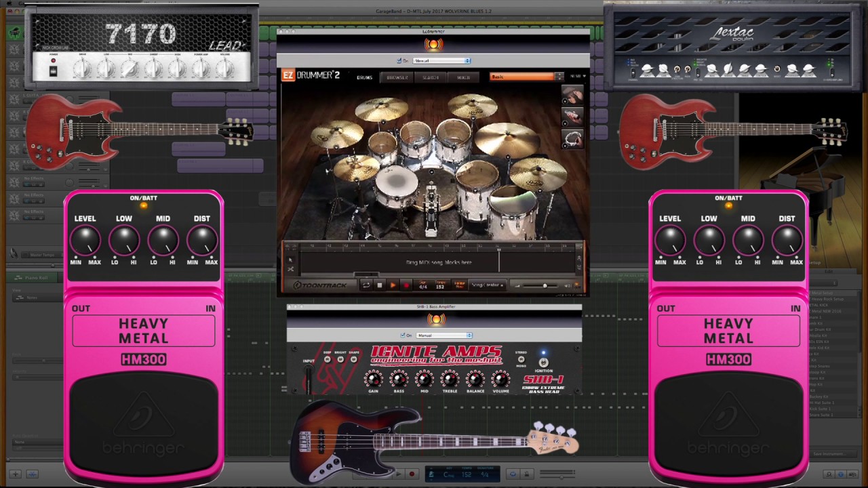Toggle the Boost switch on Lextac amp

(x=777, y=68)
